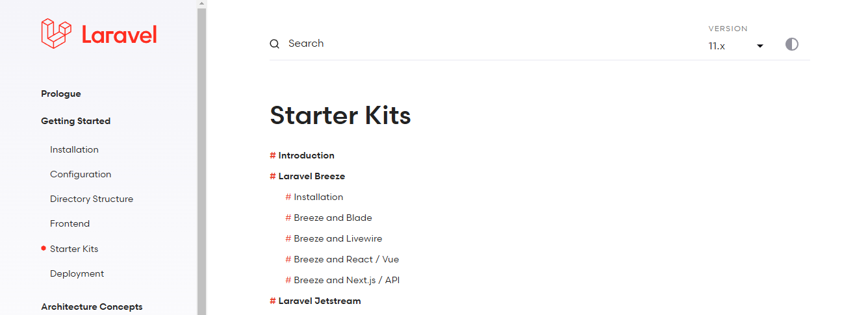Jump to Breeze and React / Vue
This screenshot has height=315, width=868.
click(346, 259)
